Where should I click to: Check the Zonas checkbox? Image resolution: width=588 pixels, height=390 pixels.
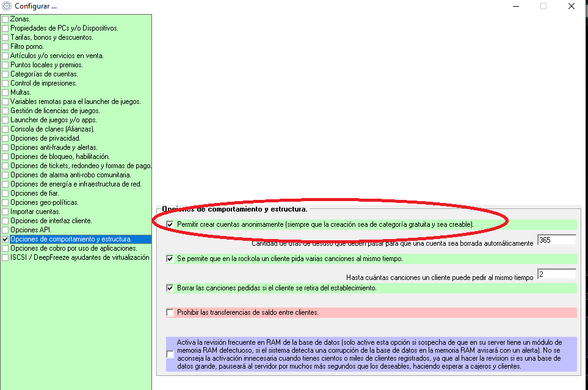(x=5, y=19)
